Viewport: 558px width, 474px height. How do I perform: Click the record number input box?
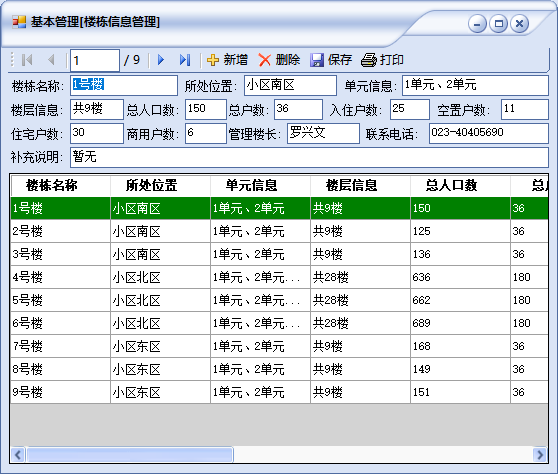pyautogui.click(x=95, y=60)
